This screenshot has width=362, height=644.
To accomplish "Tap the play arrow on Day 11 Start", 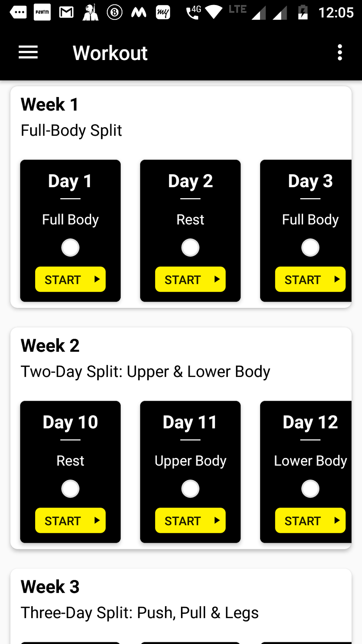I will (217, 521).
